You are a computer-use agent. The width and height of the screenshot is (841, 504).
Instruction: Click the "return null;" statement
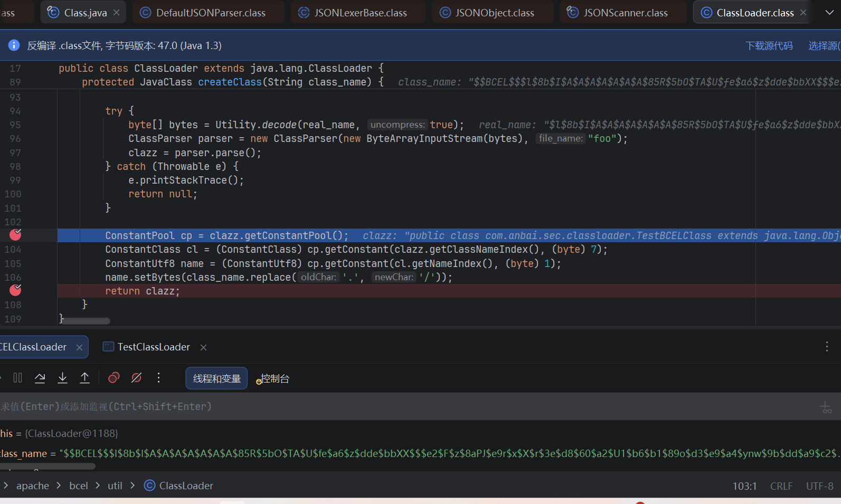[x=163, y=194]
